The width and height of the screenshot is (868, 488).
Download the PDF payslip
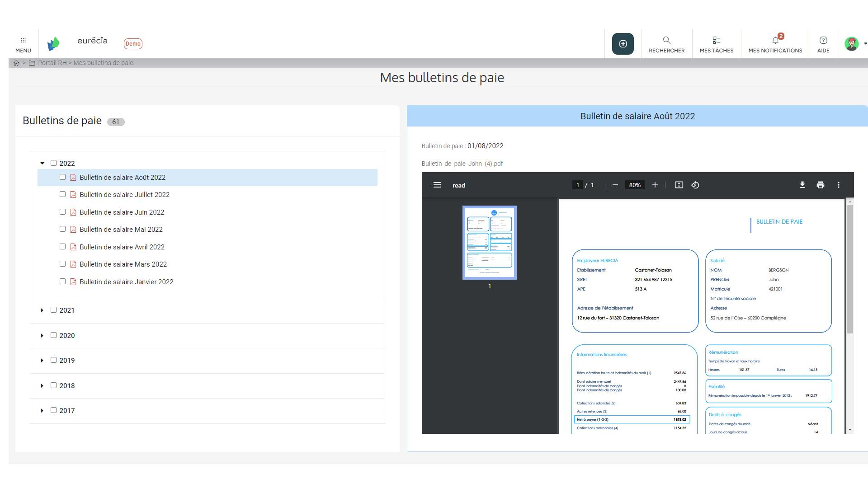click(802, 185)
